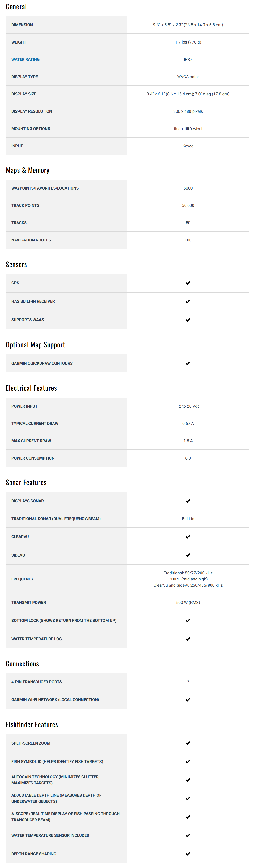
Task: Click the Fish Symbol ID checkmark
Action: click(x=188, y=762)
